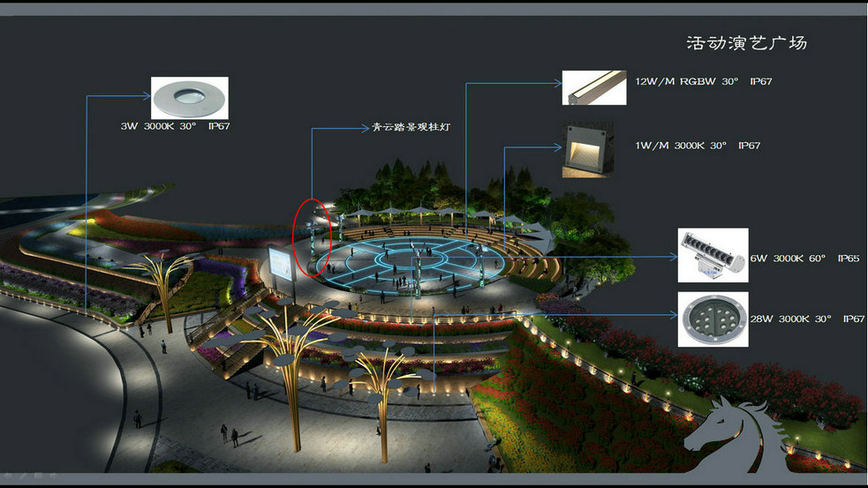Select the 28W round underground light image

(713, 319)
